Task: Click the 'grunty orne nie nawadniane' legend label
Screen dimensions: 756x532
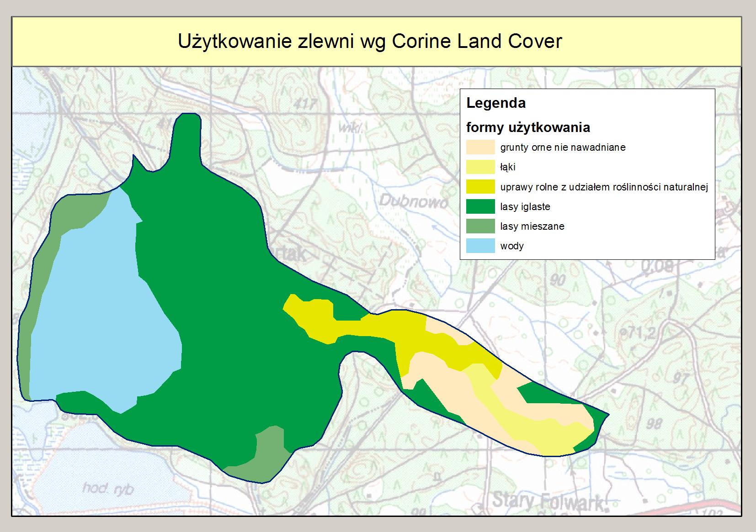Action: [563, 147]
